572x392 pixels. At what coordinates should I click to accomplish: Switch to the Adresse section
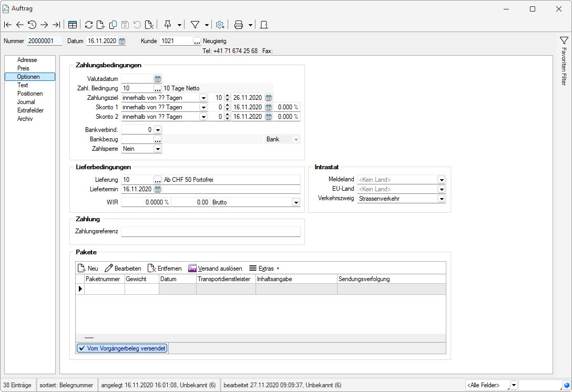(27, 60)
